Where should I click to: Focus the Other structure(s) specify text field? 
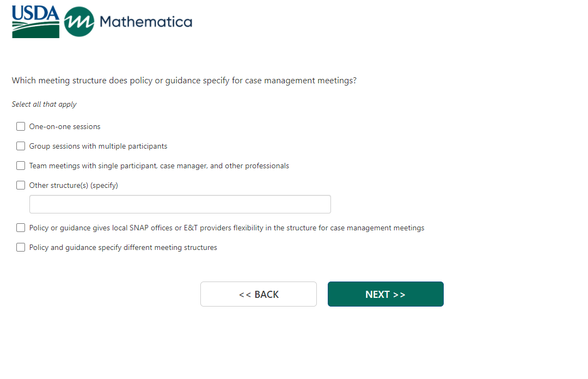[x=180, y=204]
